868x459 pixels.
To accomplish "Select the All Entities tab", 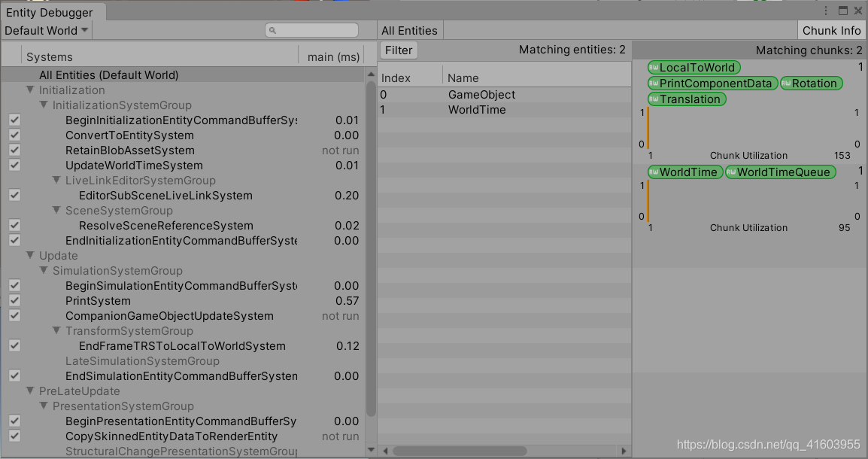I will click(x=409, y=30).
